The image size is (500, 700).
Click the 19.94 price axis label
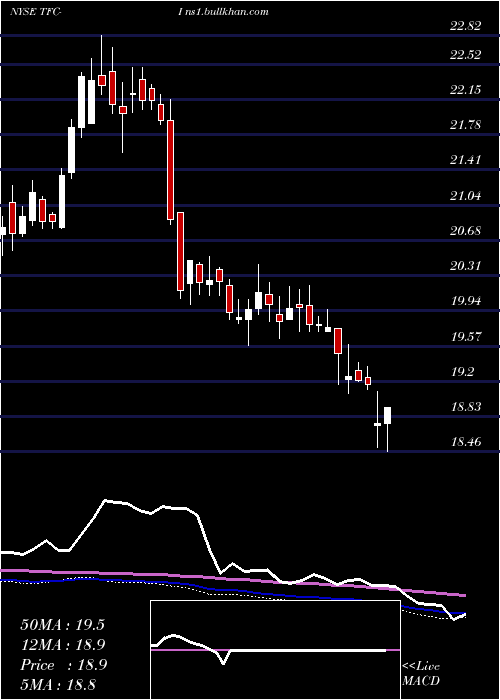pyautogui.click(x=466, y=301)
